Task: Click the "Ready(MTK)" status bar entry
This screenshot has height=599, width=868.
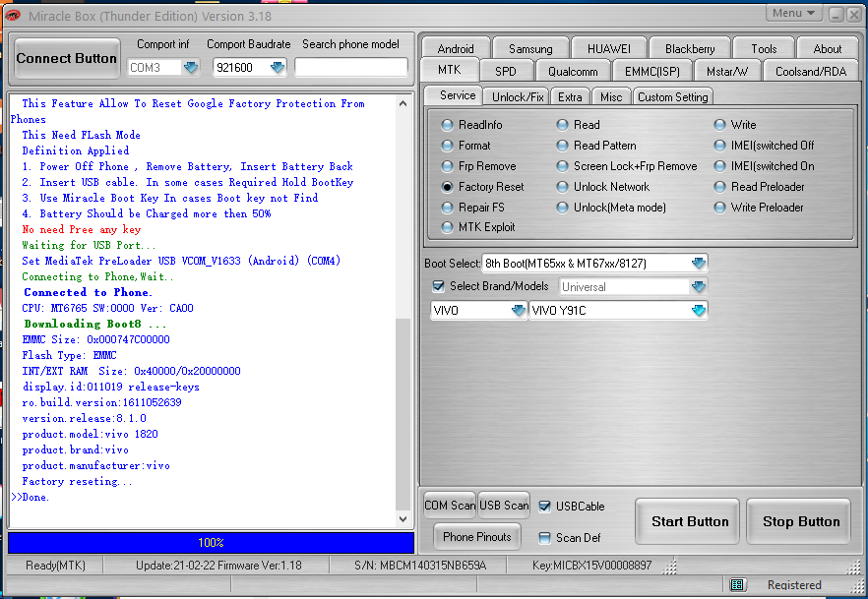Action: pos(55,566)
